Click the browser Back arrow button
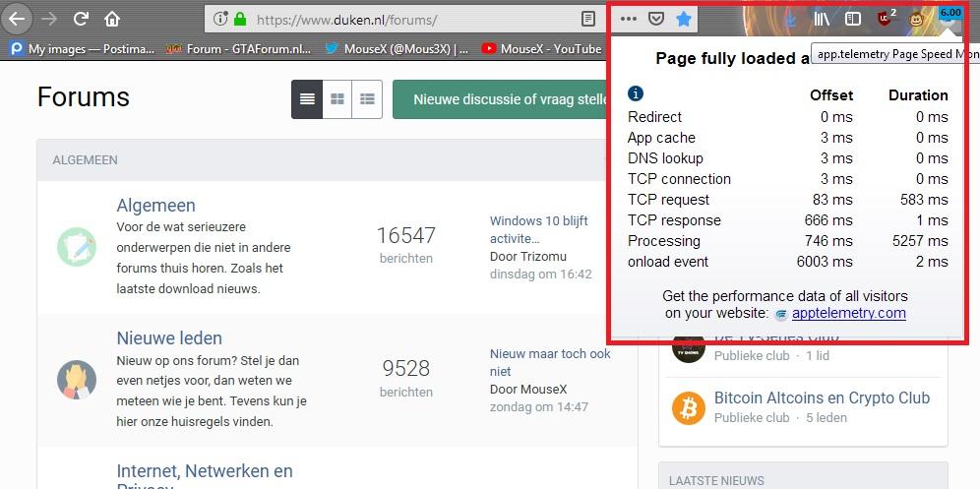 [17, 19]
